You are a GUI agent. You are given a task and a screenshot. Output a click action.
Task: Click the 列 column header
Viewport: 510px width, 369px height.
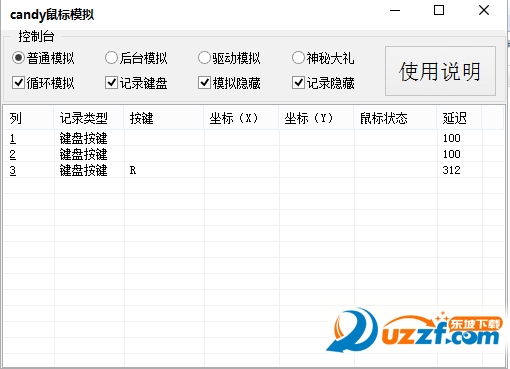(29, 118)
